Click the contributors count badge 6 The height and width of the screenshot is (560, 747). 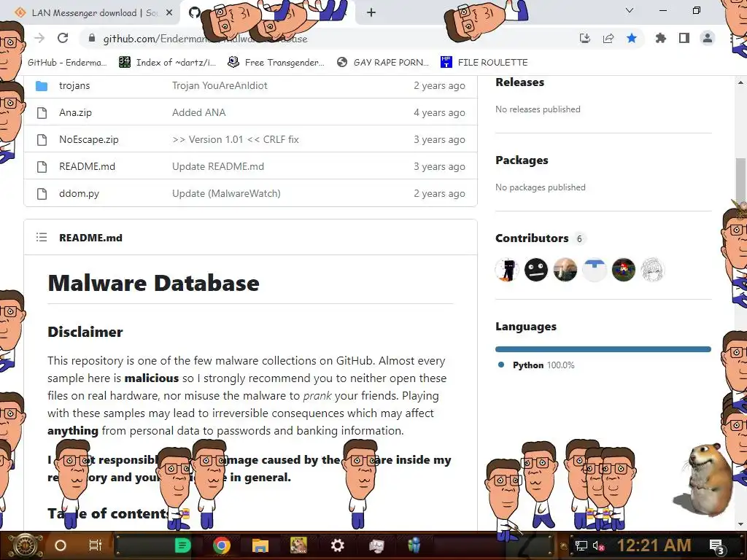click(579, 238)
